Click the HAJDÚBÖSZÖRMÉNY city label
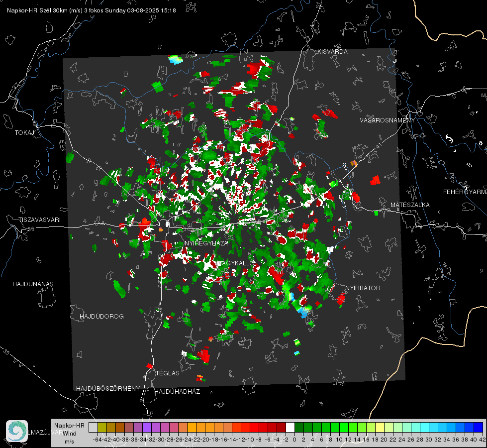The image size is (487, 448). [108, 389]
